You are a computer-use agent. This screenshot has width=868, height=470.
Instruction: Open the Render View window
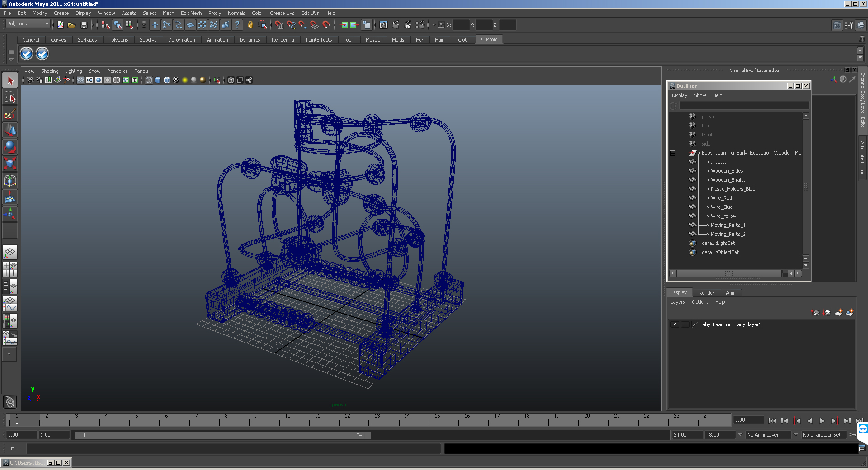click(x=384, y=25)
